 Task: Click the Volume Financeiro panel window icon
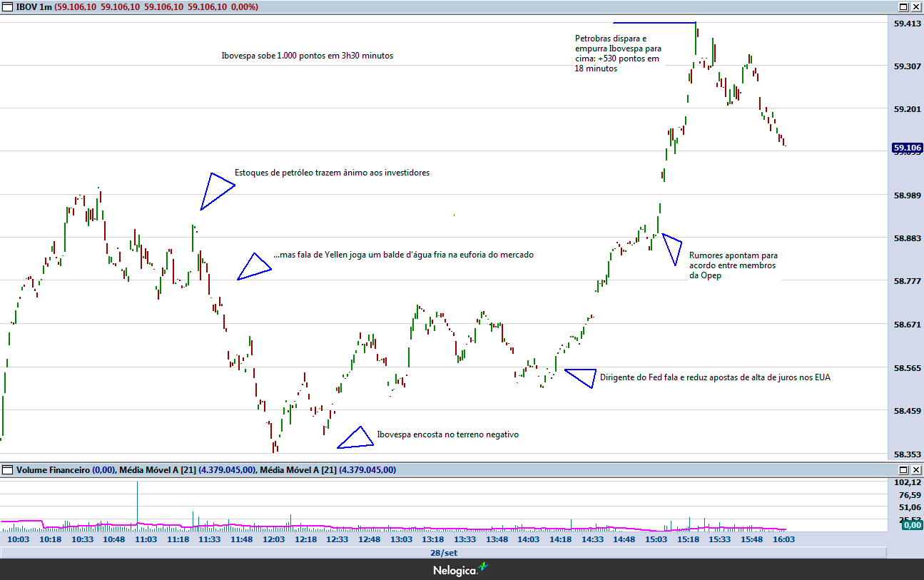point(8,470)
